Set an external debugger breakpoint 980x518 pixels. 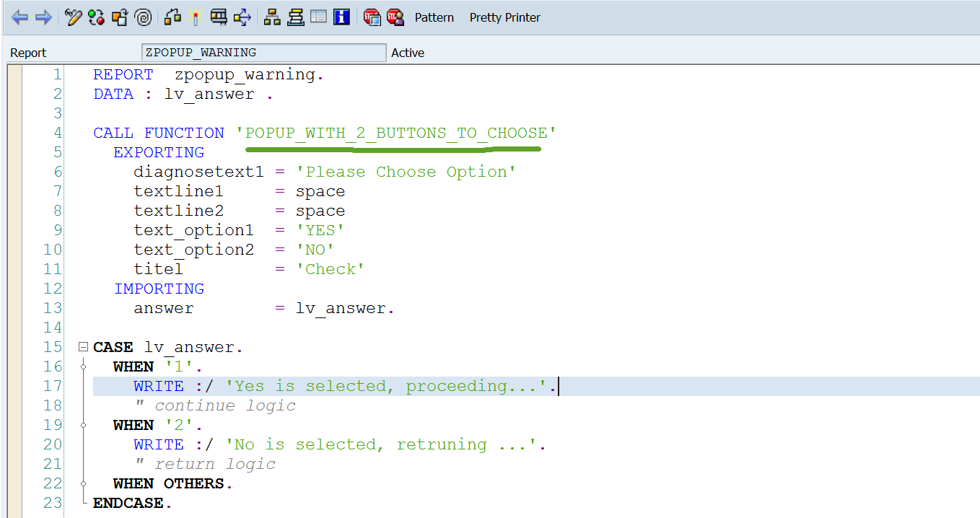[x=395, y=17]
